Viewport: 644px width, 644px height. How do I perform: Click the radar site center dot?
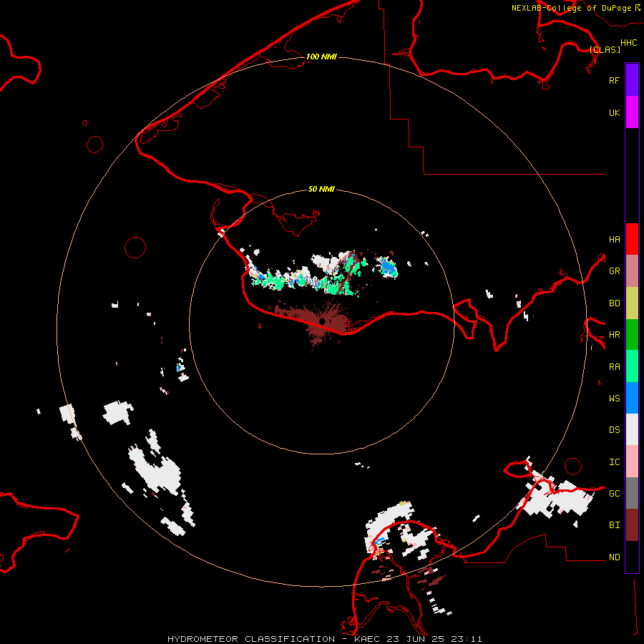[x=323, y=321]
